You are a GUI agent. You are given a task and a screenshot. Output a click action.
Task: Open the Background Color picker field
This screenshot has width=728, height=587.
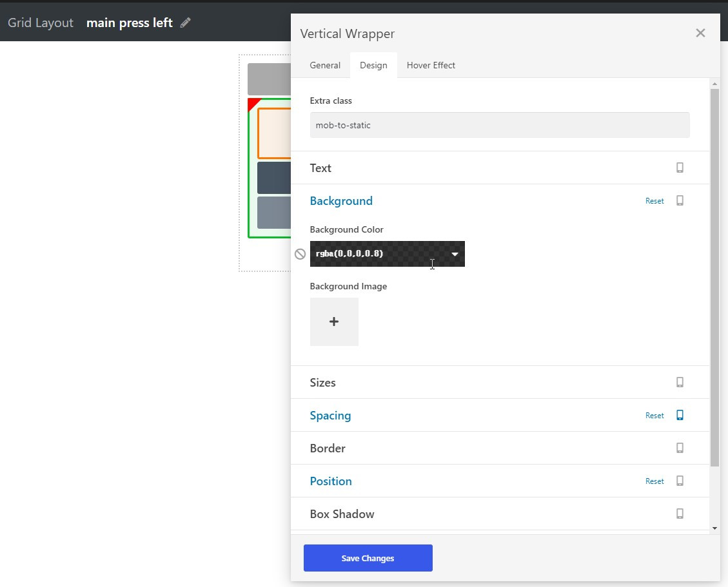(388, 254)
